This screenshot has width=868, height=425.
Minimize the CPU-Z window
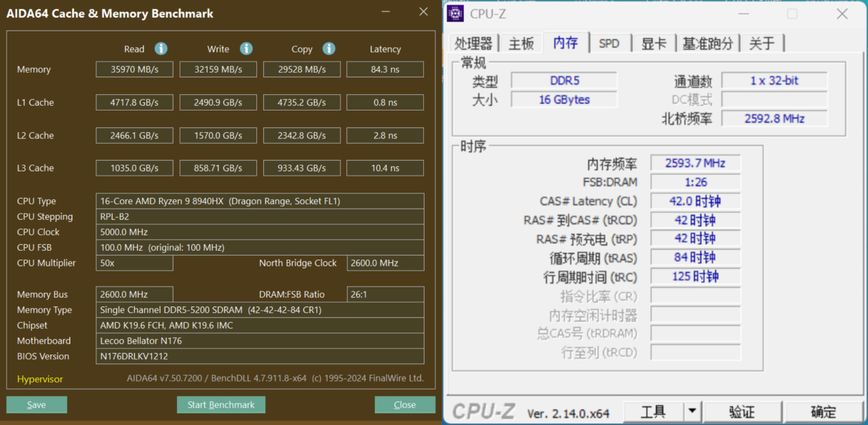coord(744,14)
